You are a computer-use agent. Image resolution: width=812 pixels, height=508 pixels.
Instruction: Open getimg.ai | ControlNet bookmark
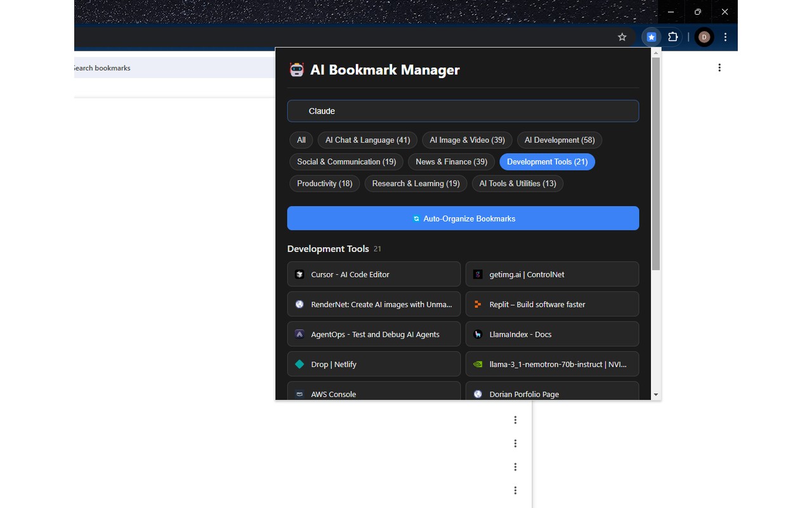[x=552, y=274]
